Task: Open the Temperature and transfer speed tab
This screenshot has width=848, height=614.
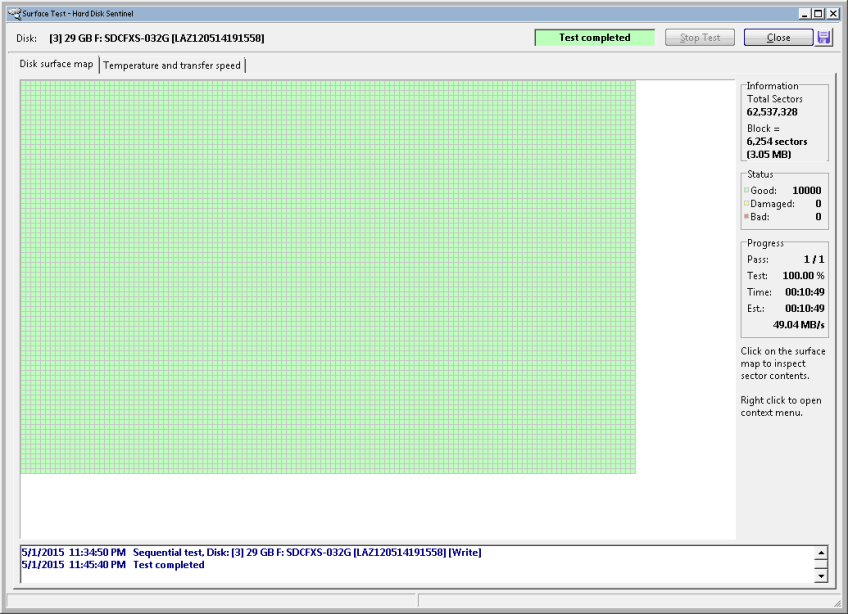Action: (x=172, y=65)
